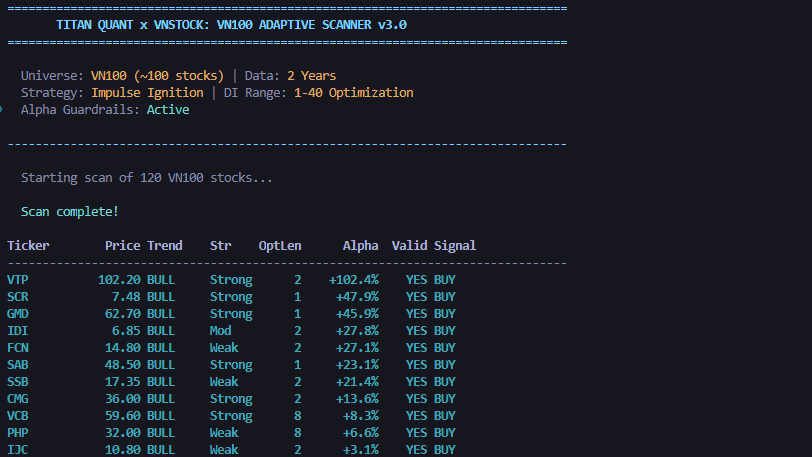This screenshot has height=457, width=812.
Task: Select the "Active" Alpha Guardrails status
Action: tap(168, 110)
